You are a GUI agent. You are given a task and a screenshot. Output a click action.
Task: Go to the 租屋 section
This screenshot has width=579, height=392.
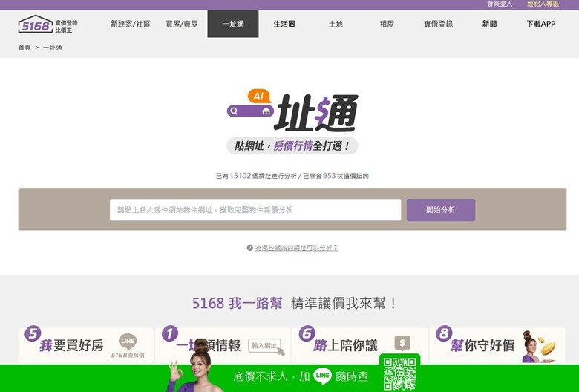(x=387, y=24)
